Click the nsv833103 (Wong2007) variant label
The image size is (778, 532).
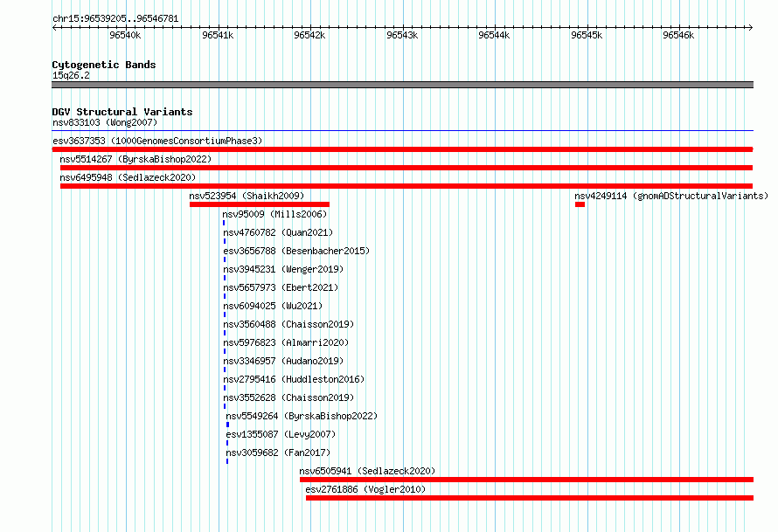pyautogui.click(x=105, y=122)
